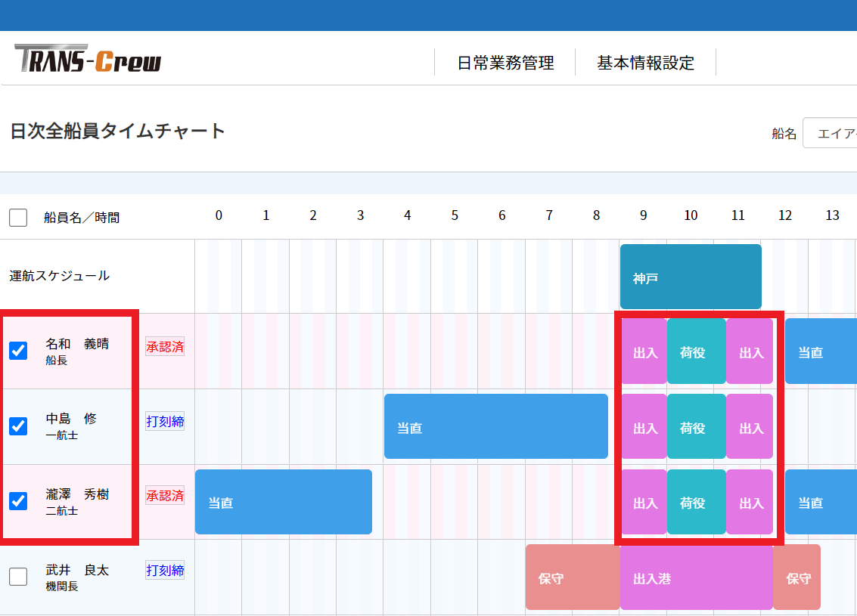Click 名和's 当直 block after hour 12

pyautogui.click(x=821, y=351)
